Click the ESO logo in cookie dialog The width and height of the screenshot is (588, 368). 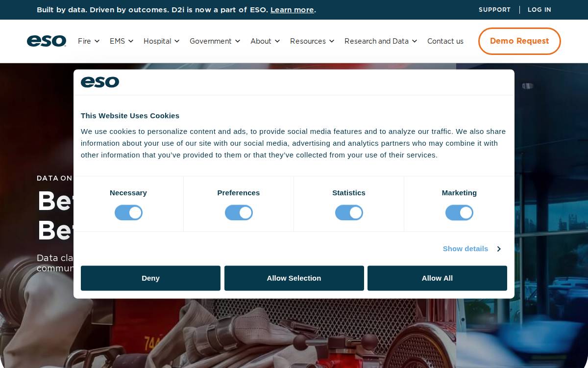point(100,82)
